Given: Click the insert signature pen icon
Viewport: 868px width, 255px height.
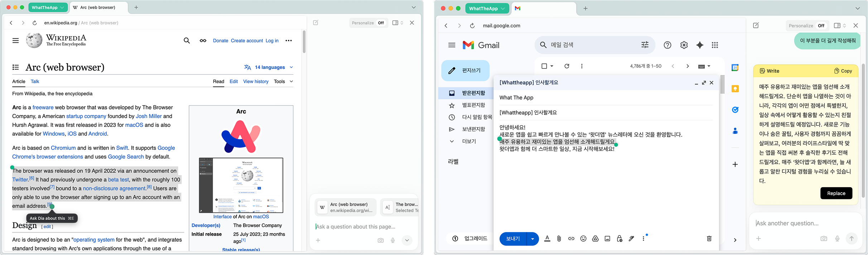Looking at the screenshot, I should (x=631, y=239).
